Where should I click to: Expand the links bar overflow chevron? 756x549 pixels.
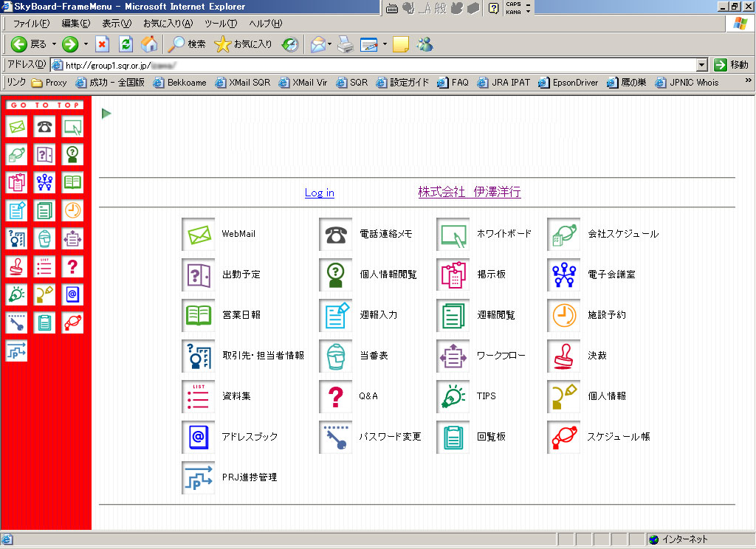(749, 80)
